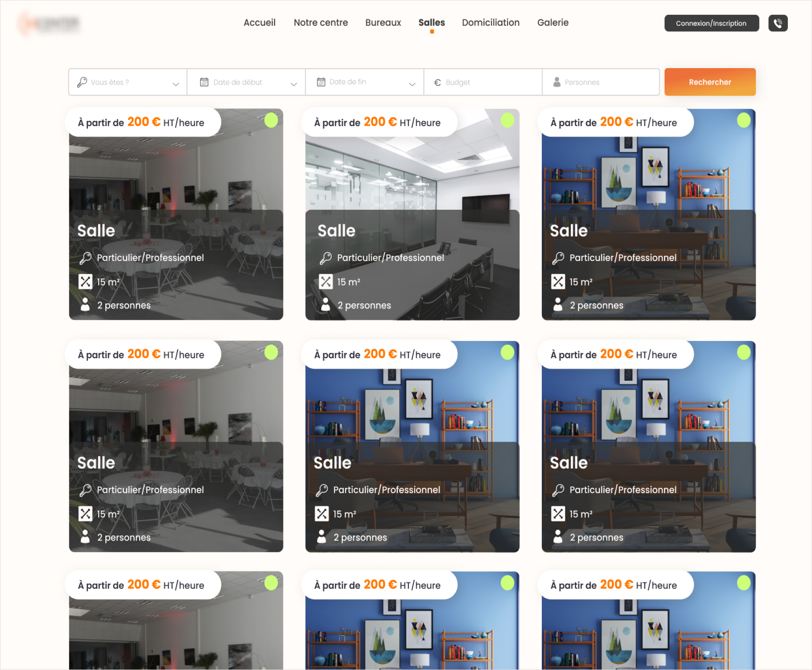
Task: Click price badge on second-row middle card
Action: 379,354
